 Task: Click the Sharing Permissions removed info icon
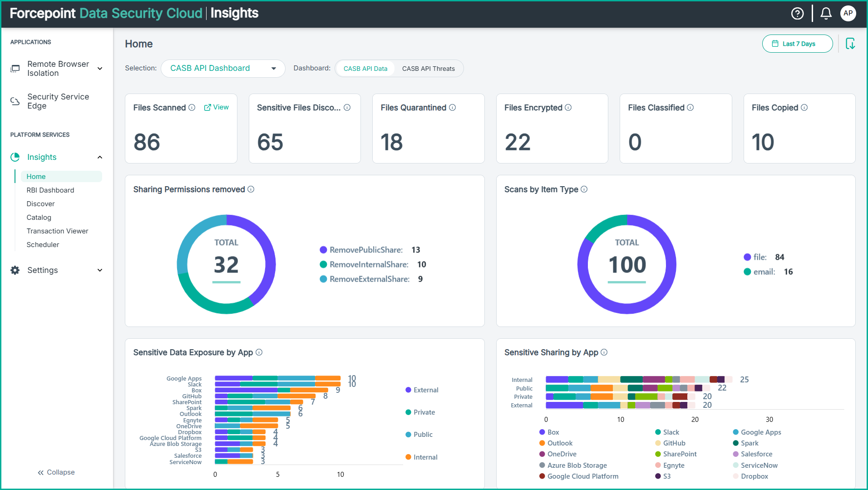pos(251,189)
